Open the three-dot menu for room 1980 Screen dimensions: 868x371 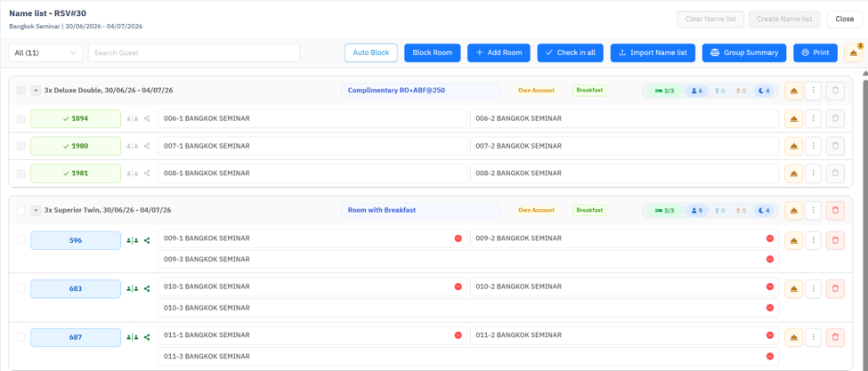813,146
